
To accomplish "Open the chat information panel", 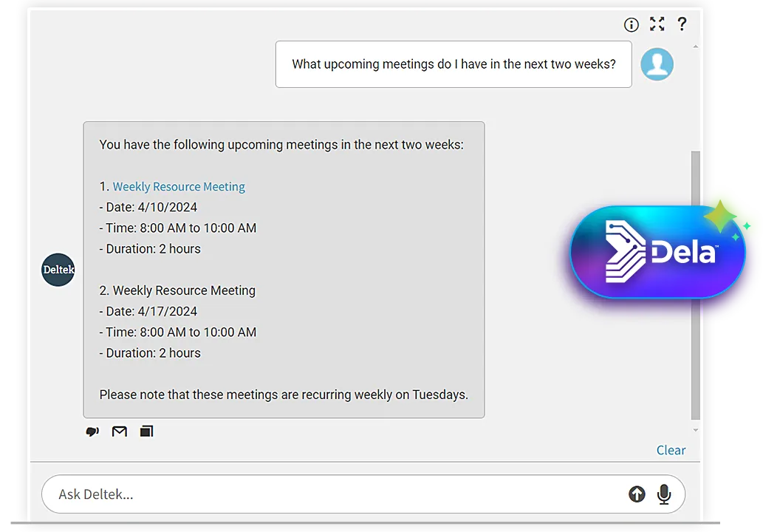I will point(632,24).
